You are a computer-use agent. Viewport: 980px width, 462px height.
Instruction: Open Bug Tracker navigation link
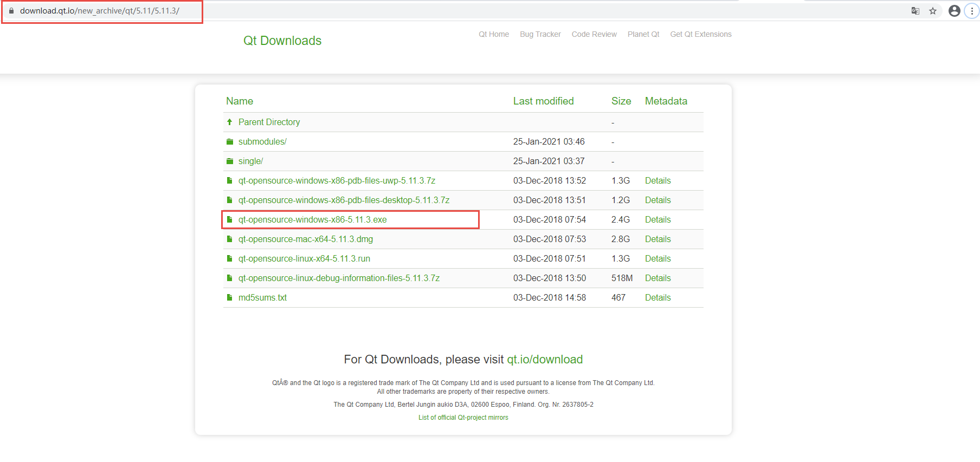click(x=540, y=34)
